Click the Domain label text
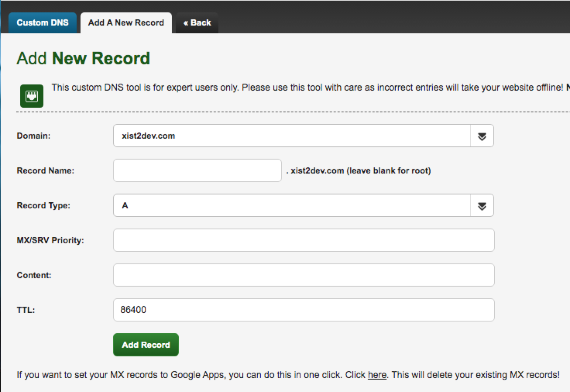 (34, 136)
